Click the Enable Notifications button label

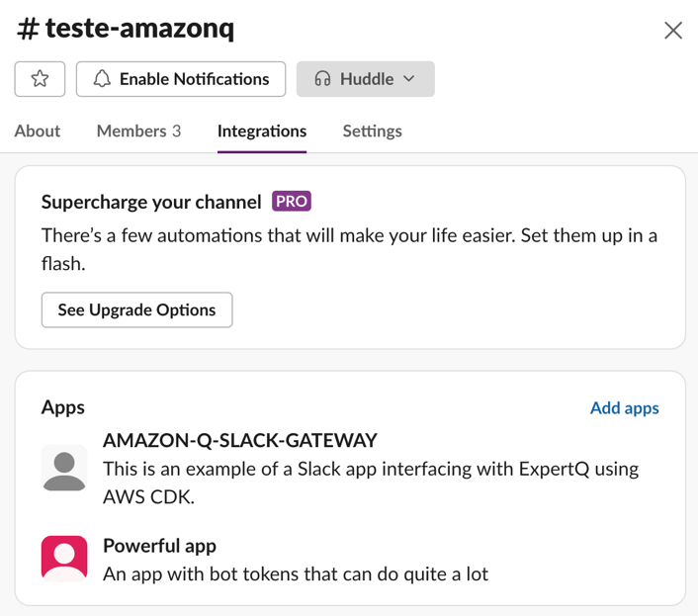(194, 79)
